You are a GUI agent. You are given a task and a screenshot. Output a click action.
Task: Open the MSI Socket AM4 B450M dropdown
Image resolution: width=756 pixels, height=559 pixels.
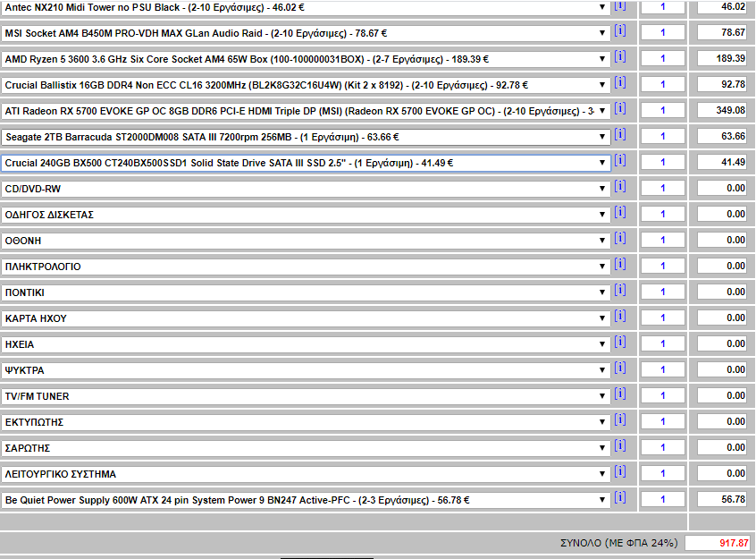306,33
